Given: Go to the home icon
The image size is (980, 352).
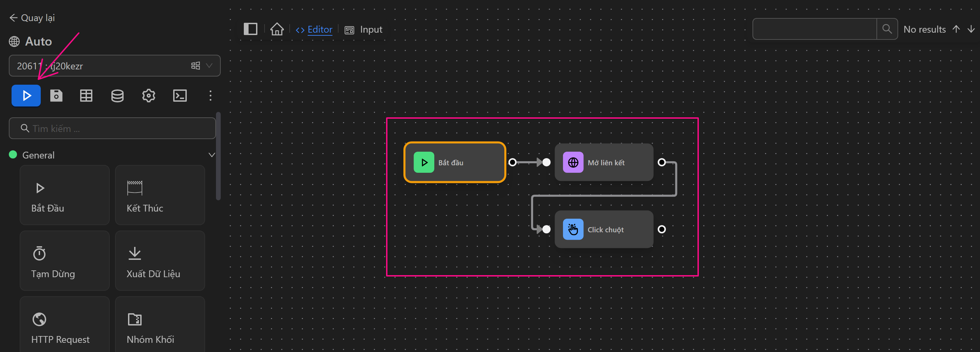Looking at the screenshot, I should (x=276, y=29).
